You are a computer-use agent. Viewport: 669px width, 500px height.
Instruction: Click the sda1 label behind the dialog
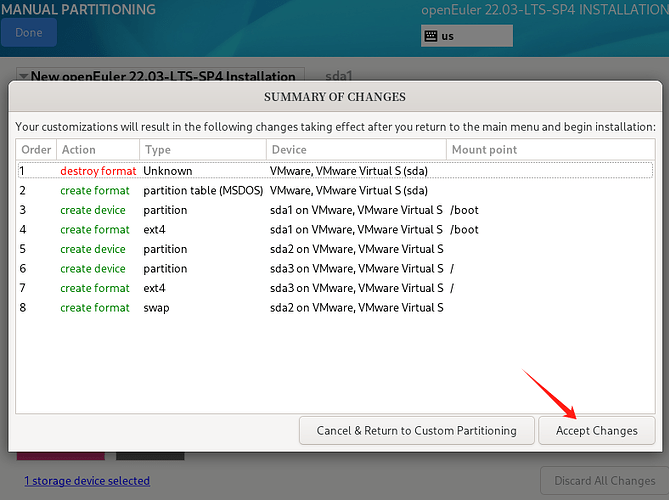(339, 76)
